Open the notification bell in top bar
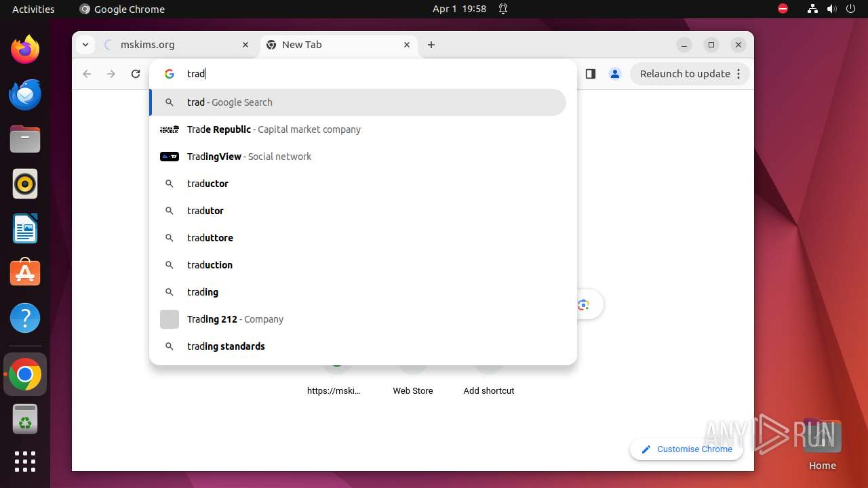Screen dimensions: 868x488 click(503, 9)
